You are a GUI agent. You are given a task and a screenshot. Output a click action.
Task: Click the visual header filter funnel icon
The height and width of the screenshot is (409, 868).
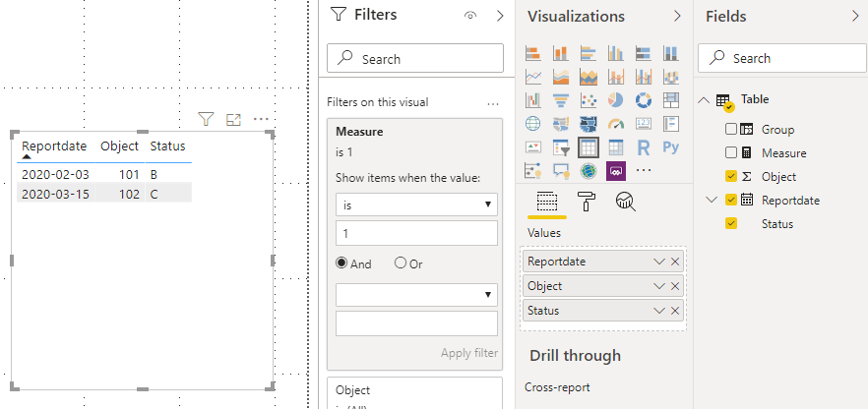tap(206, 119)
